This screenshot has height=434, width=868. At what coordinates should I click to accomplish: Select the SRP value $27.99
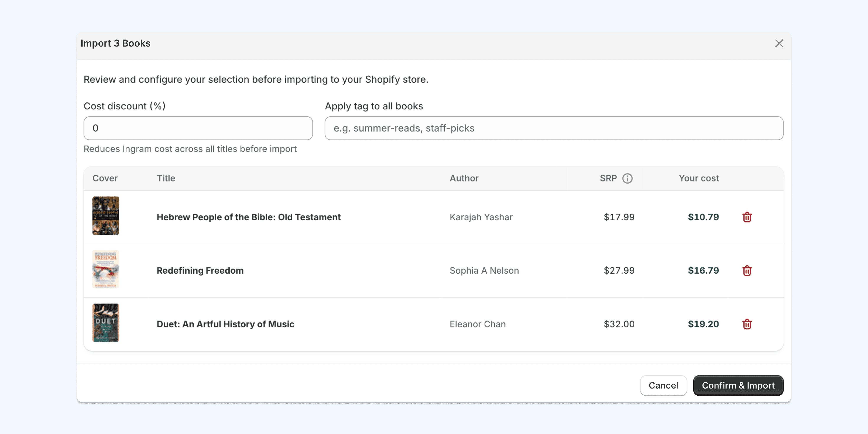(x=619, y=271)
